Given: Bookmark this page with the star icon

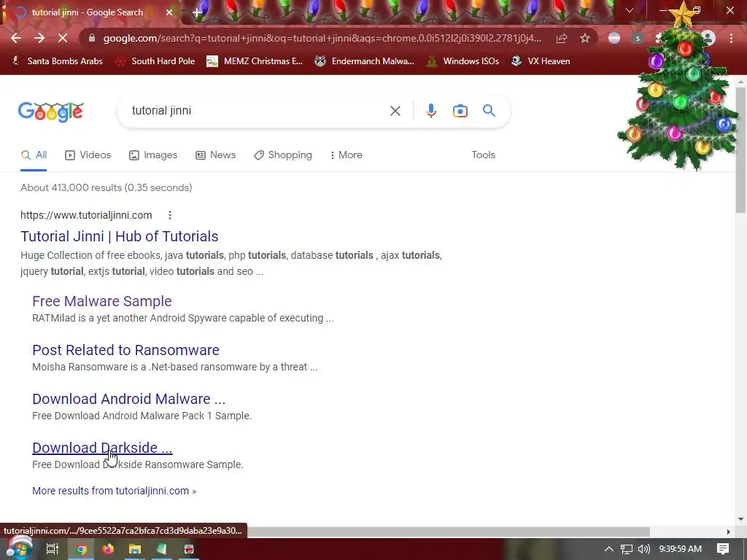Looking at the screenshot, I should point(585,39).
